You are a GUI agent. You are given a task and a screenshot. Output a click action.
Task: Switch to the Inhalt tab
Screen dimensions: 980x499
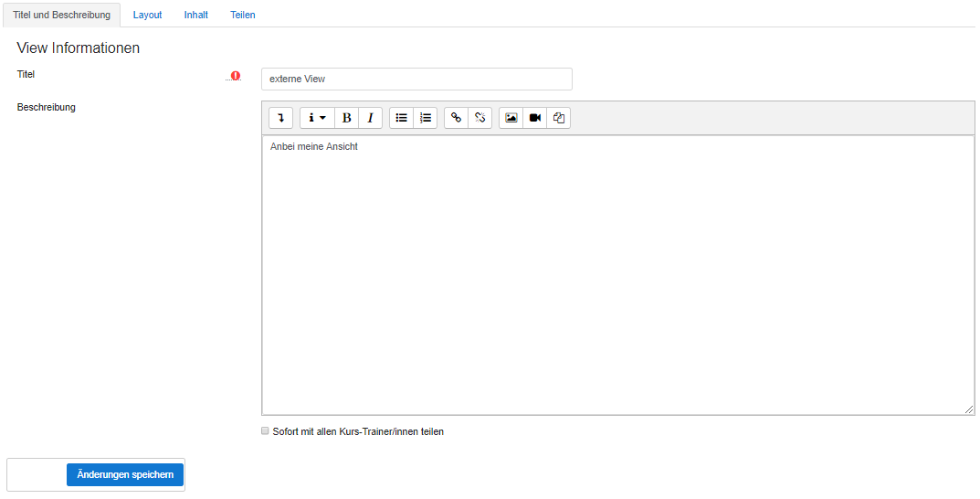click(x=196, y=15)
